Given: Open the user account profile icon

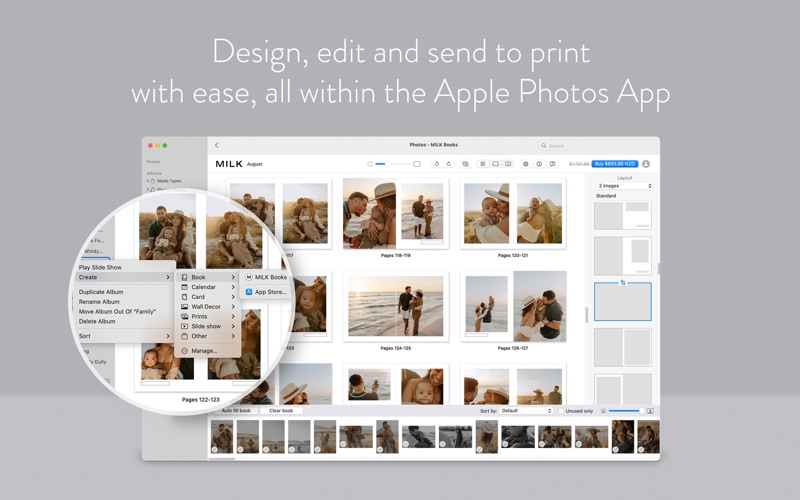Looking at the screenshot, I should 646,164.
